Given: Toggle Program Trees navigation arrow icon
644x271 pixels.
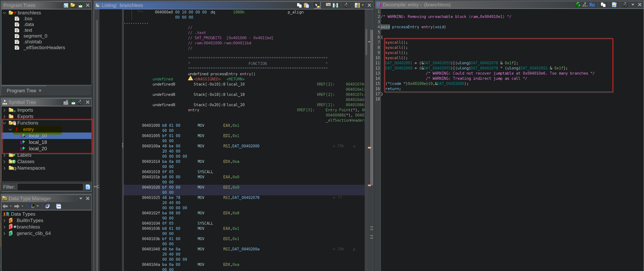Looking at the screenshot, I should click(80, 5).
